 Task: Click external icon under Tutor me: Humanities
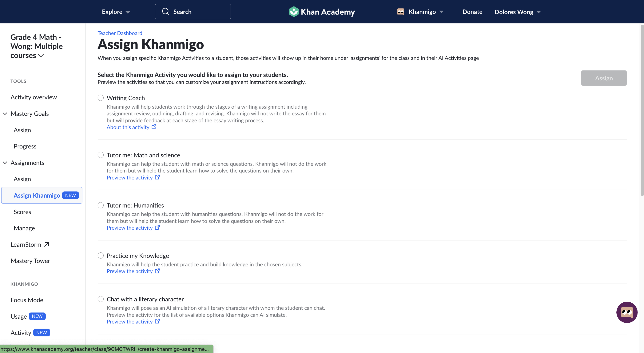point(157,228)
